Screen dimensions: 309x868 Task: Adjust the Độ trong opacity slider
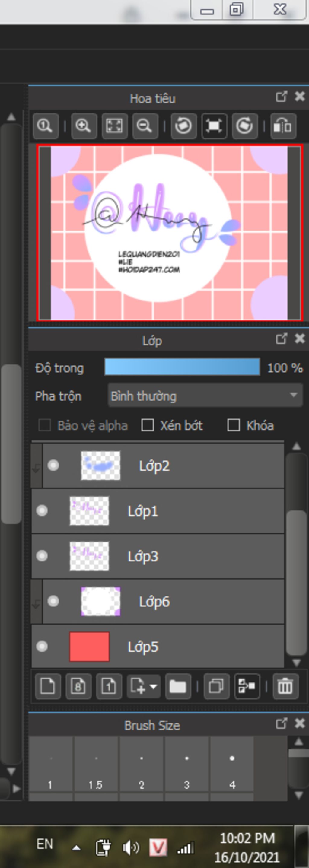click(x=182, y=367)
